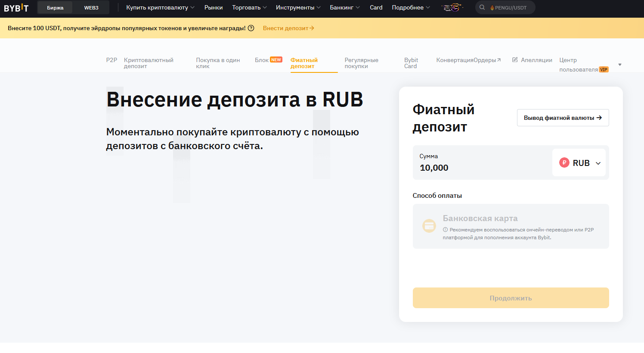
Task: Open the Card menu item
Action: pyautogui.click(x=376, y=8)
